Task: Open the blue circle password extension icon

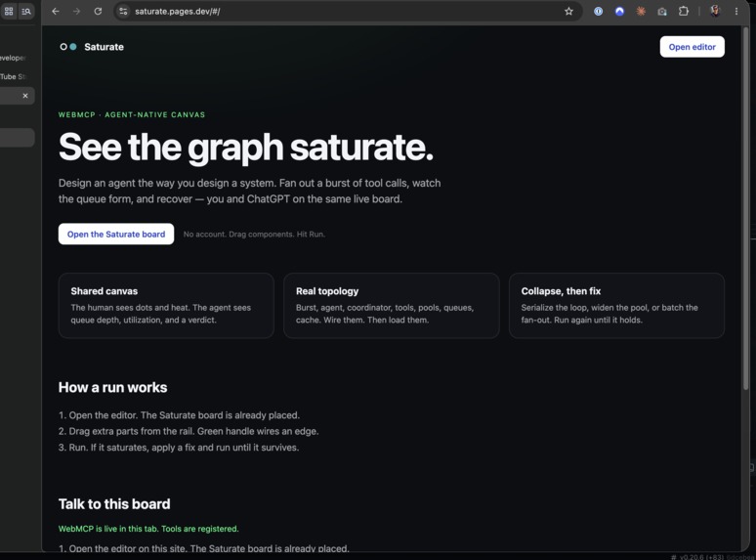Action: (x=599, y=11)
